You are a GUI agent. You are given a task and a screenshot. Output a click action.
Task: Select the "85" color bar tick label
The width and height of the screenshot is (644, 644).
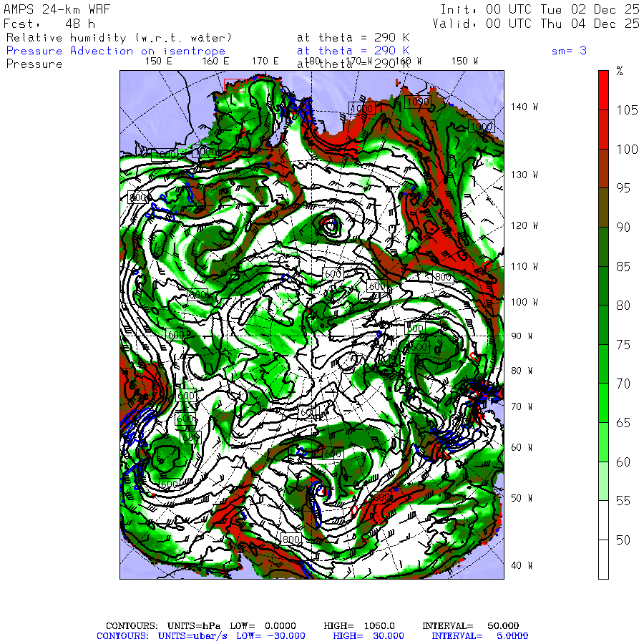[x=623, y=267]
